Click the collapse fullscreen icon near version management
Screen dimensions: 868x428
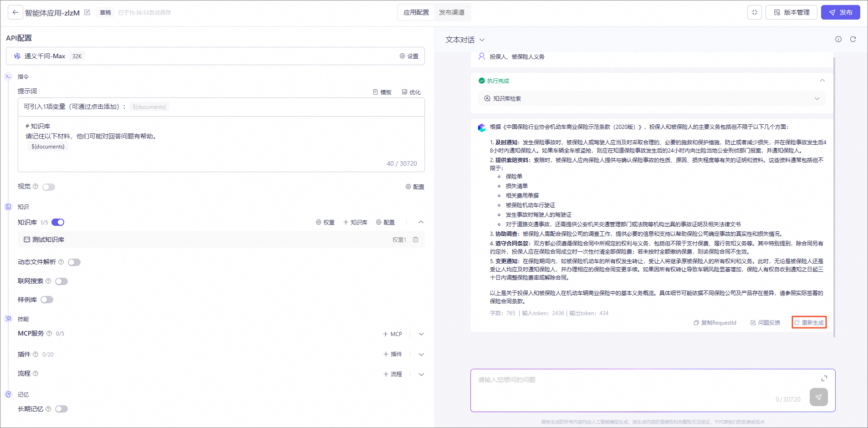point(754,12)
